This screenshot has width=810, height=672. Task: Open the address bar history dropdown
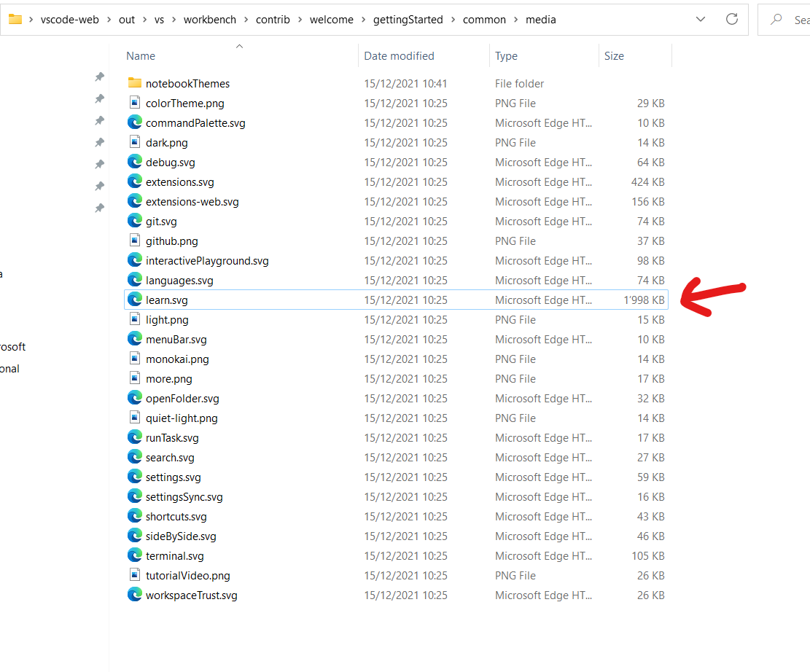point(700,19)
